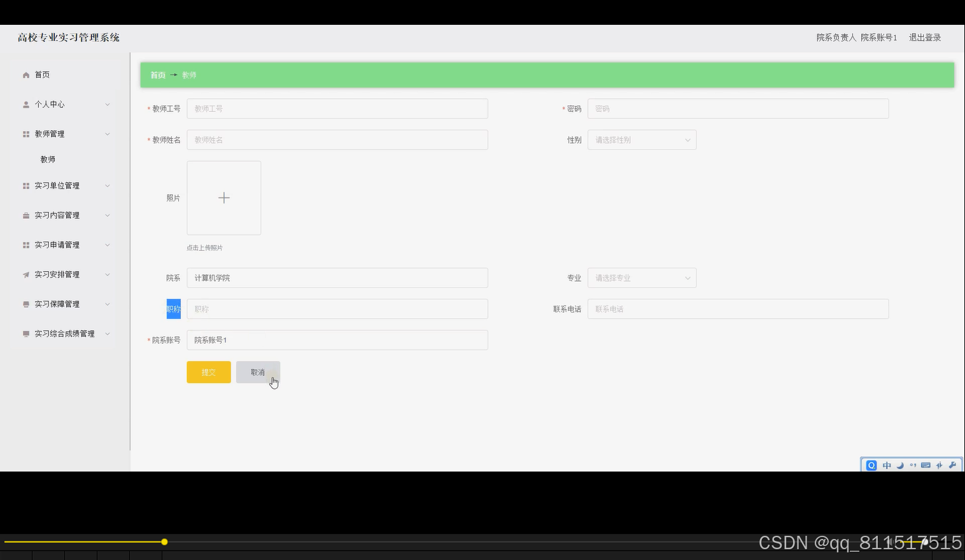Click into the 教师工号 input field

click(337, 109)
